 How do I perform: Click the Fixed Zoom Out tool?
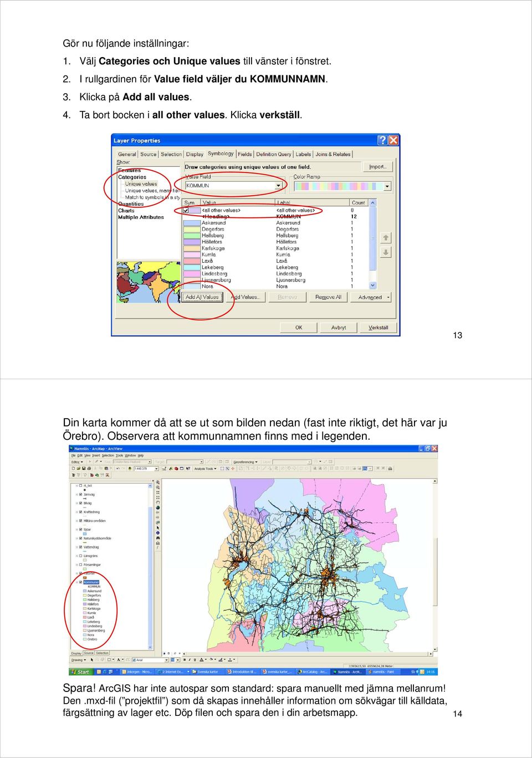158,497
